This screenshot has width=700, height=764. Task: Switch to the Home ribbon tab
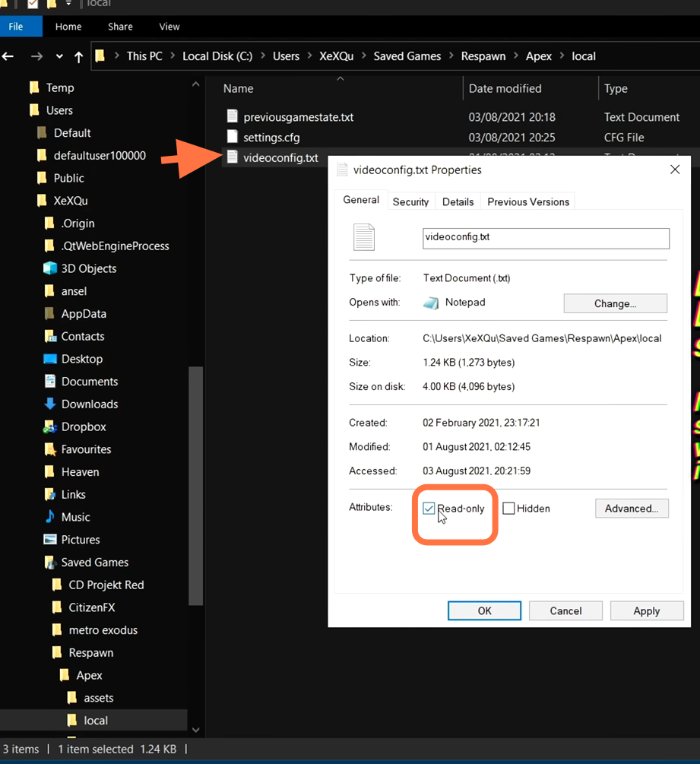(x=68, y=27)
